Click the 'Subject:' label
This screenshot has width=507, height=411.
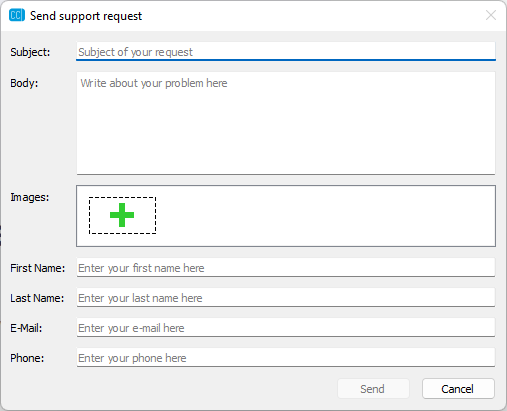(x=30, y=52)
